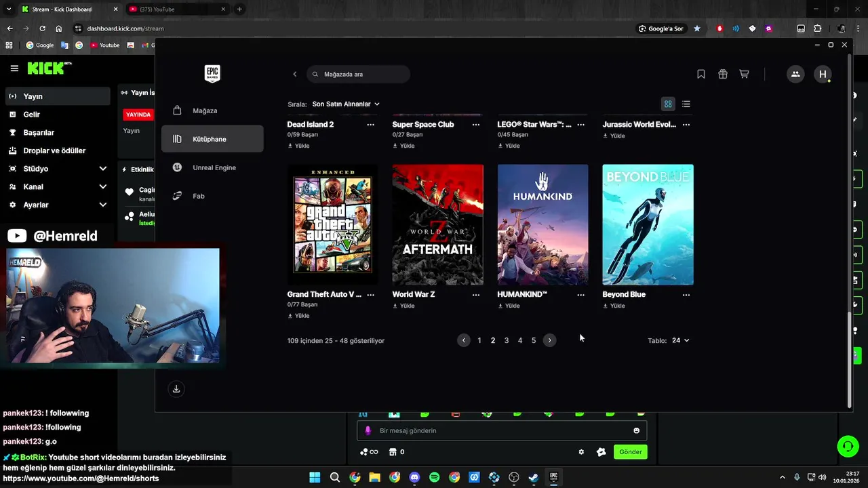Open Unreal Engine section

coord(212,167)
